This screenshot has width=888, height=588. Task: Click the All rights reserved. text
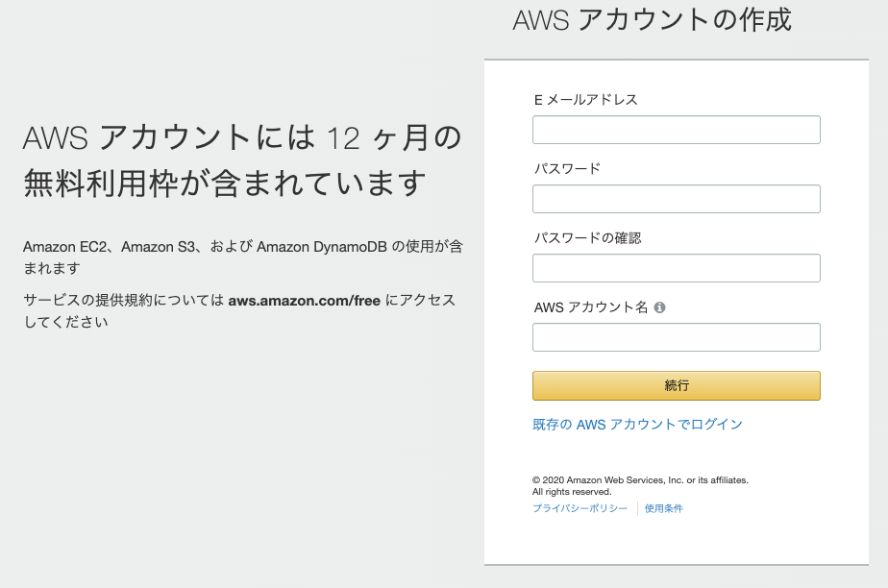click(x=572, y=492)
